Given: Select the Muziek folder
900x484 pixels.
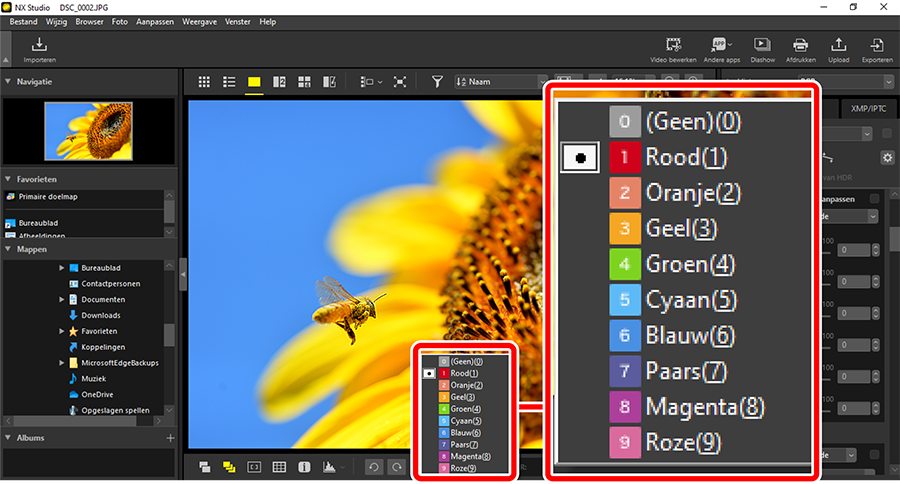Looking at the screenshot, I should tap(94, 378).
